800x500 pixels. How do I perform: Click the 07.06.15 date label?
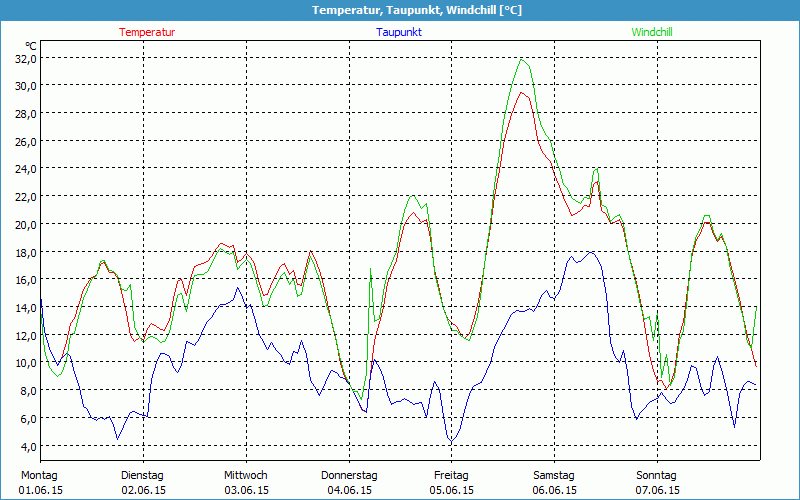[x=657, y=490]
